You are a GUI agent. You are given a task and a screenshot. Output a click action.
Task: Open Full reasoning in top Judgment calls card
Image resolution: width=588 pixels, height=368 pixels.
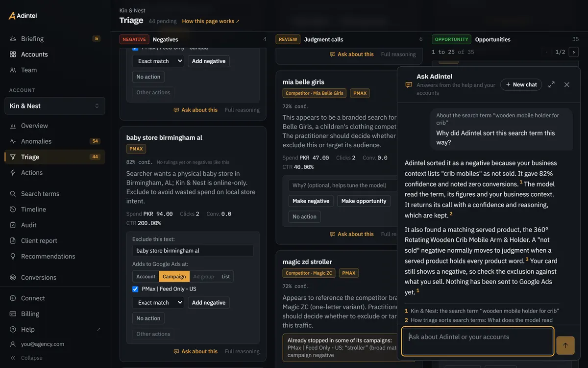pos(398,54)
